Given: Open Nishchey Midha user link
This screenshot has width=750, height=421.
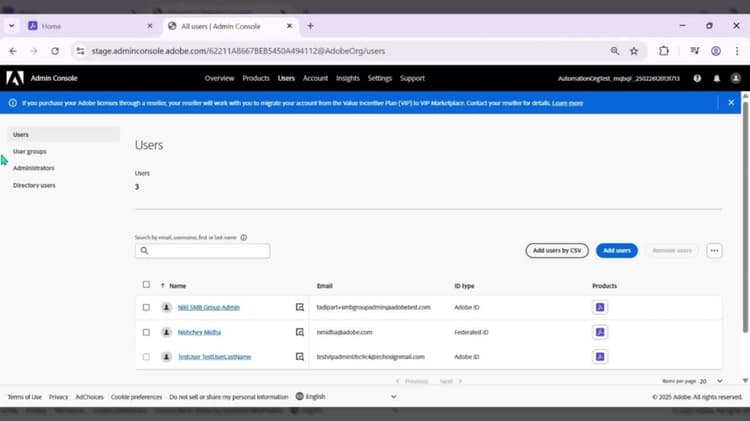Looking at the screenshot, I should pyautogui.click(x=199, y=332).
